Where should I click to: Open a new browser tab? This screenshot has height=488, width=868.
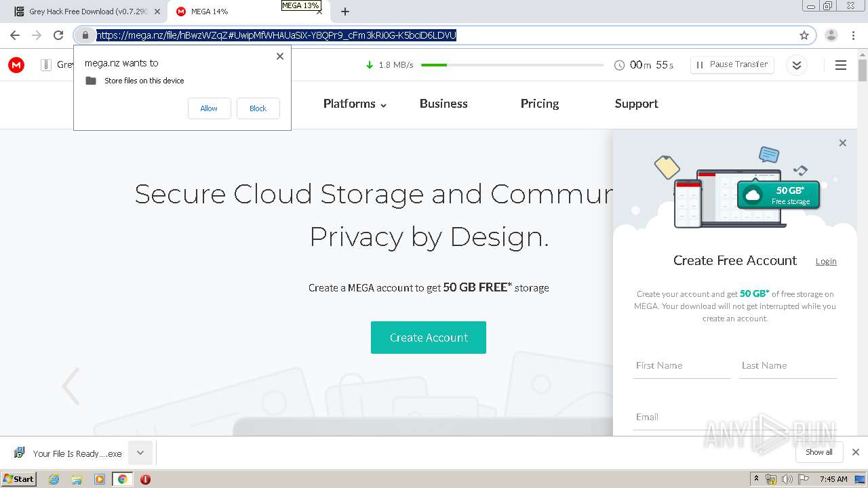[x=345, y=12]
